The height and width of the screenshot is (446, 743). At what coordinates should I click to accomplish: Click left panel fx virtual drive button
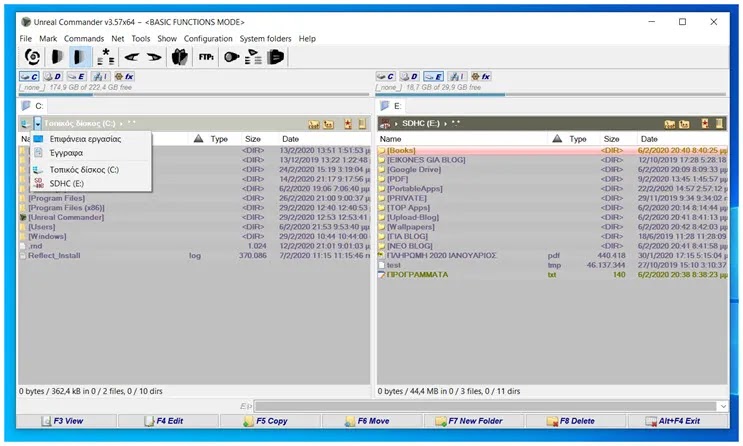(124, 76)
